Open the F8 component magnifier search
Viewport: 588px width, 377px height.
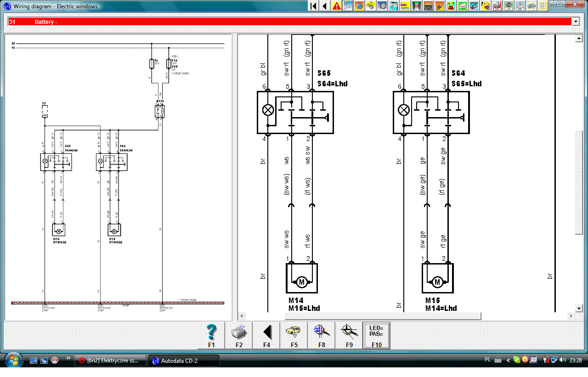click(x=322, y=336)
